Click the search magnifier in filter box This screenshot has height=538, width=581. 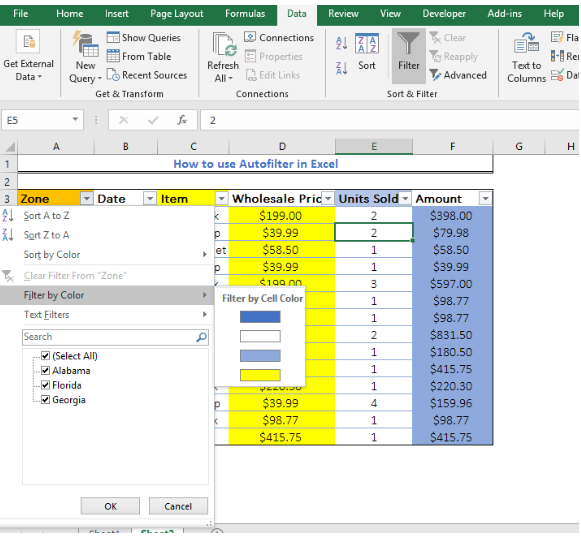coord(201,338)
